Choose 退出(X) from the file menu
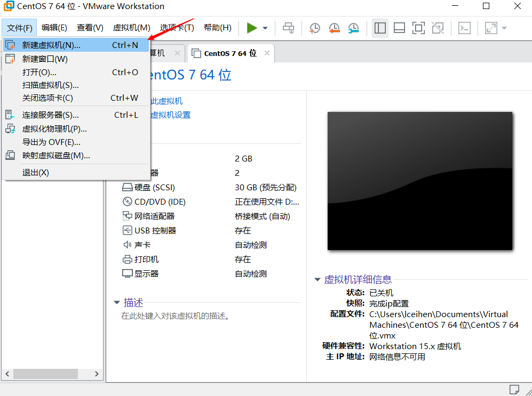 pyautogui.click(x=77, y=173)
